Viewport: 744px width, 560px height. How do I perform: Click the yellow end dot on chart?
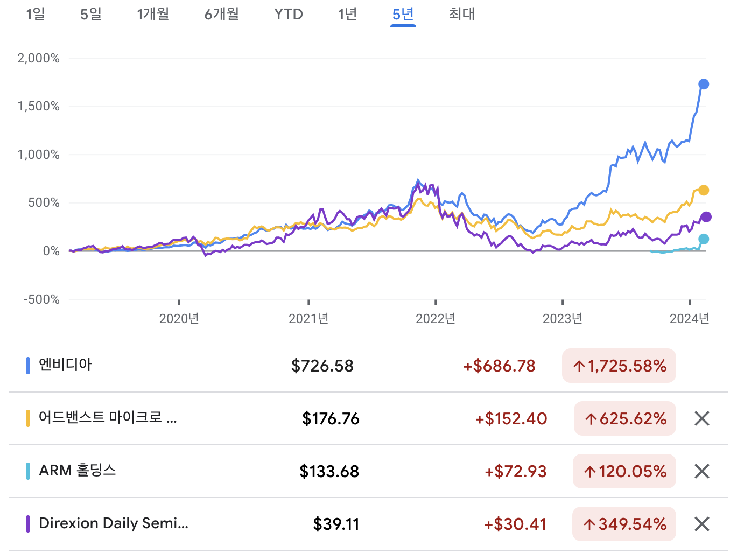click(704, 190)
